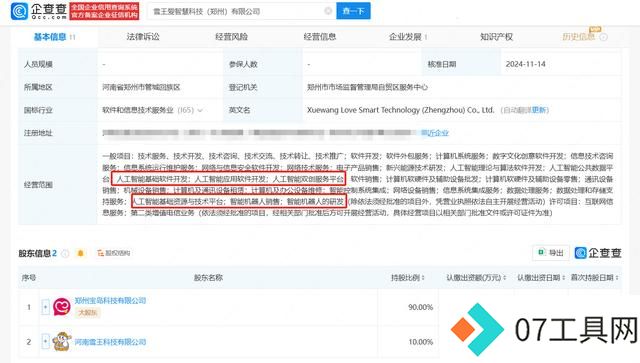
Task: Switch to the 经营风险 tab
Action: pyautogui.click(x=231, y=37)
